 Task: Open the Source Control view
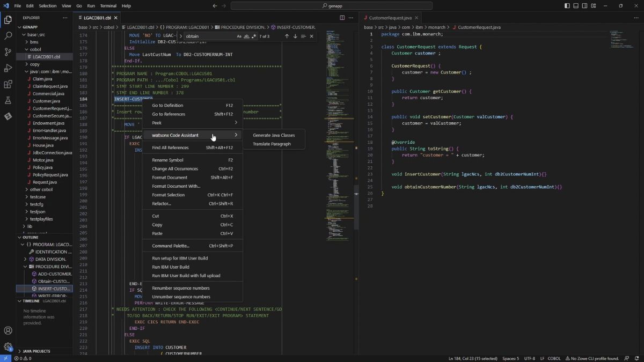(8, 52)
